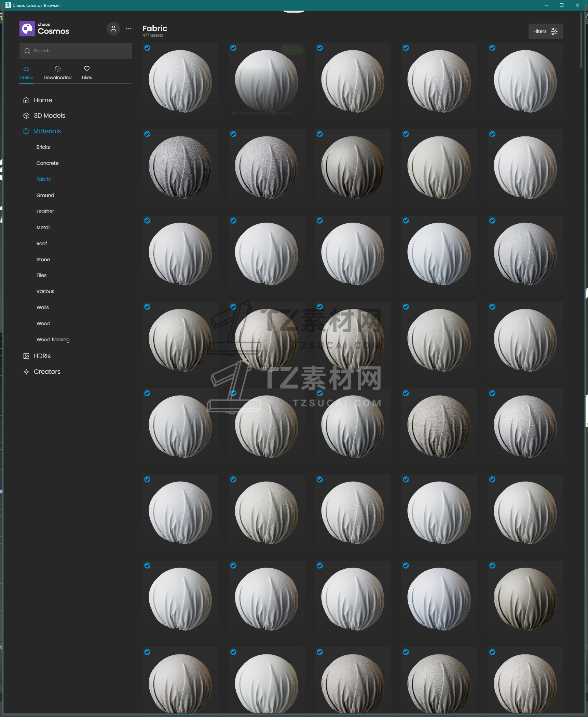The height and width of the screenshot is (717, 588).
Task: Select the dark gray fabric starting the second row
Action: point(180,167)
